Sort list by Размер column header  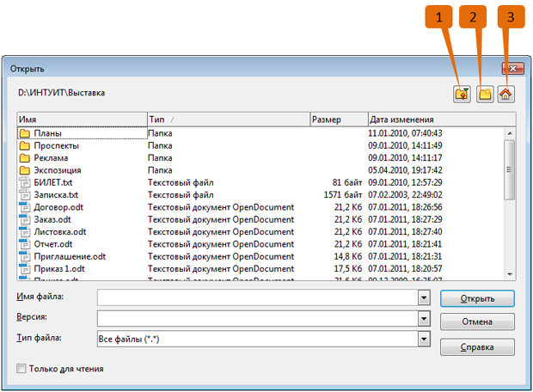338,119
